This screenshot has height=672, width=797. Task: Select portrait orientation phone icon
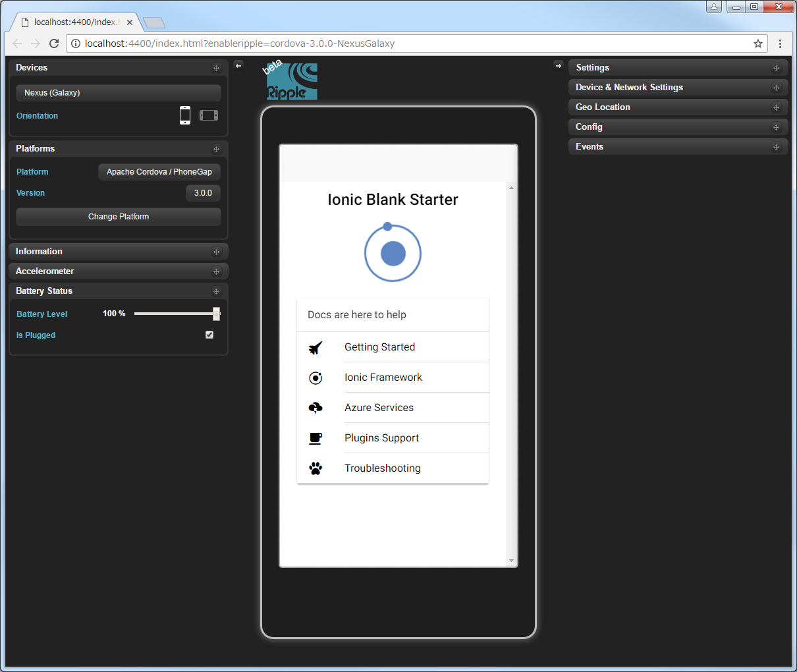(185, 115)
